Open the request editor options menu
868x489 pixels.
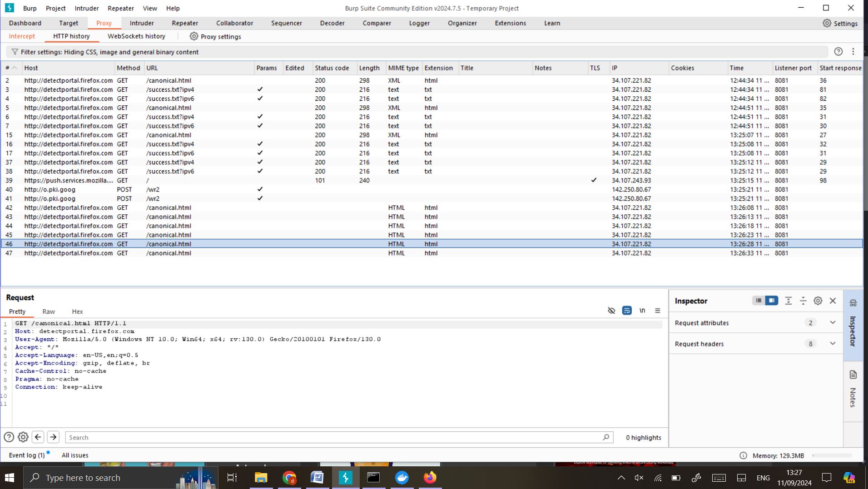coord(658,311)
